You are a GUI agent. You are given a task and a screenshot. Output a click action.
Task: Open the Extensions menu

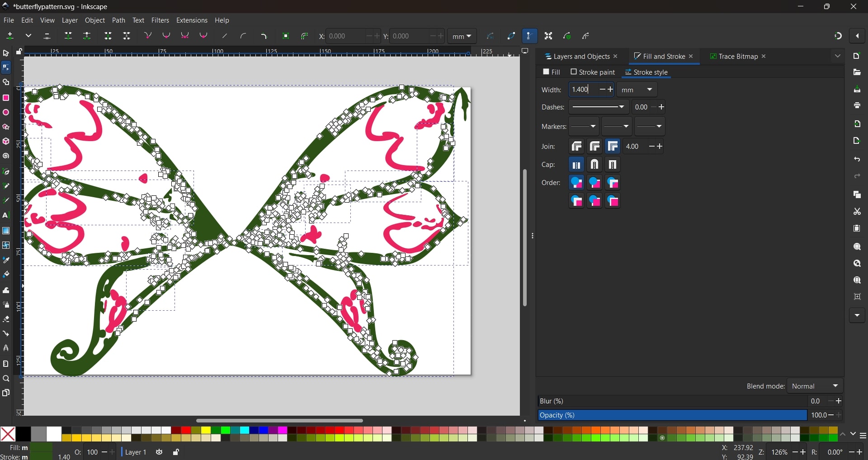tap(192, 20)
